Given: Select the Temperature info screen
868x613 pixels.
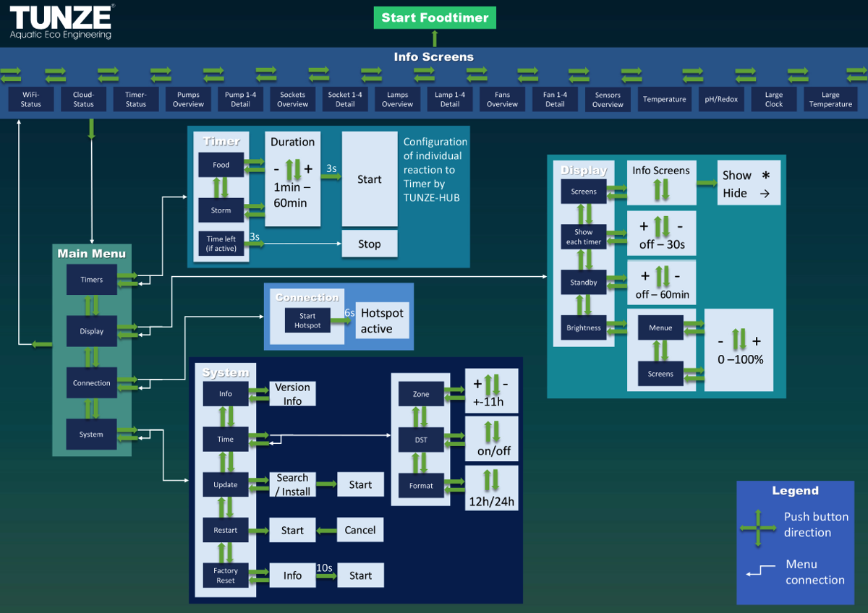Looking at the screenshot, I should click(x=664, y=99).
